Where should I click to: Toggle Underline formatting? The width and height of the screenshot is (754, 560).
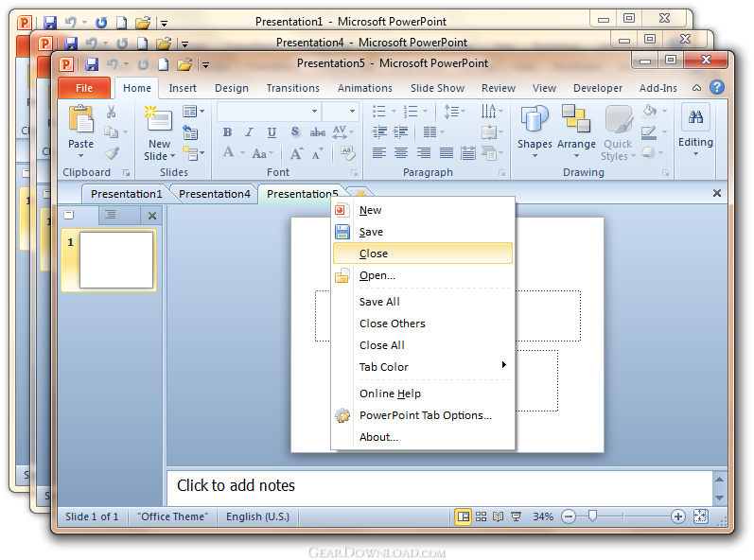pos(272,132)
